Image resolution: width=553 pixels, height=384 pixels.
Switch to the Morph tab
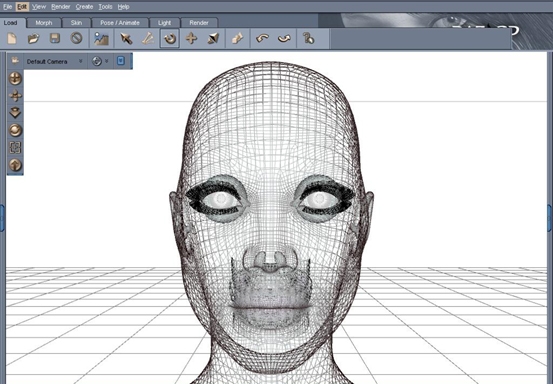point(44,23)
